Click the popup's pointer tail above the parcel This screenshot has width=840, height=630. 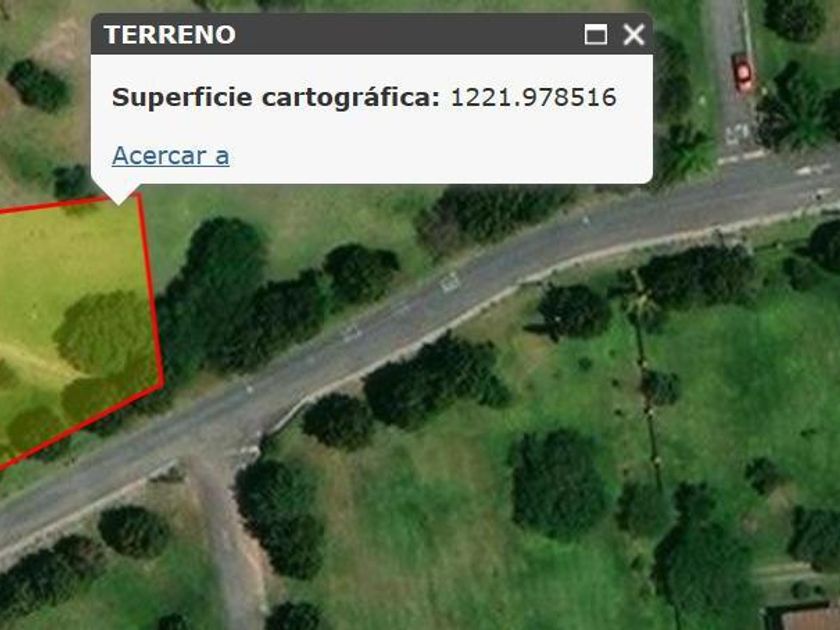(119, 194)
